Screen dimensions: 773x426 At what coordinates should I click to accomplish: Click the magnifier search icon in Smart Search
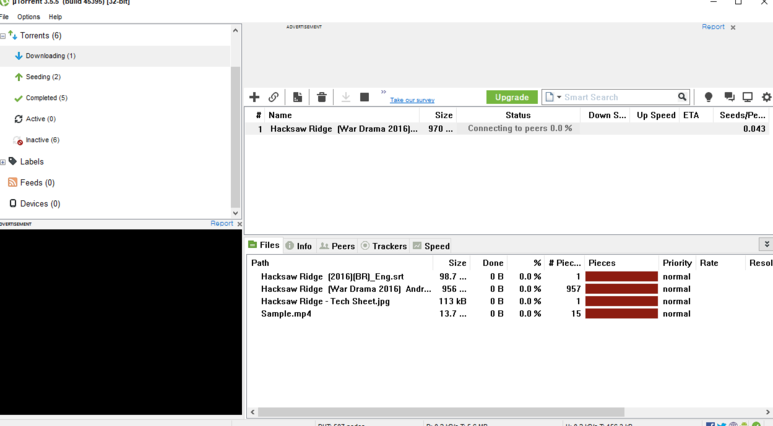(682, 97)
